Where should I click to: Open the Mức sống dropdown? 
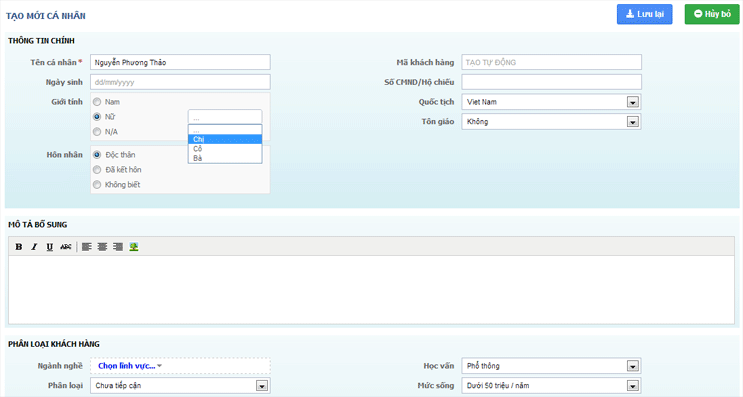coord(552,386)
